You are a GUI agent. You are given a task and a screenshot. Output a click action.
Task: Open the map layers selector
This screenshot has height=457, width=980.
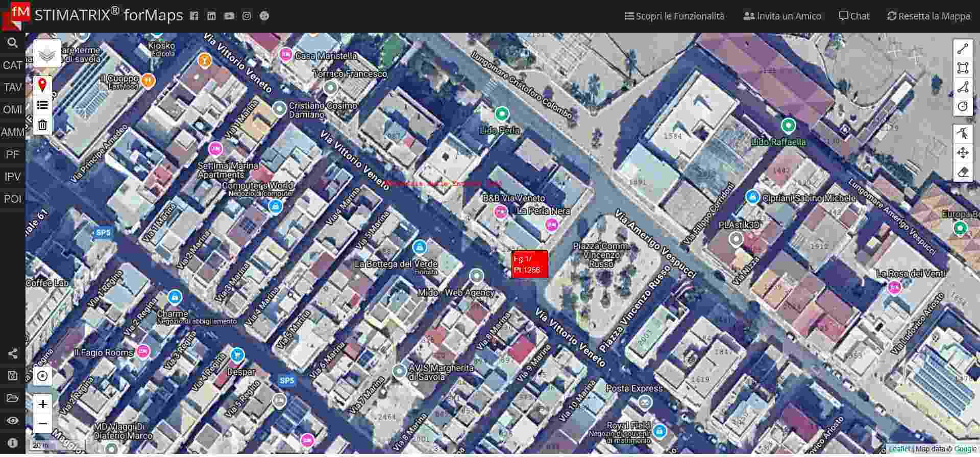click(x=47, y=54)
